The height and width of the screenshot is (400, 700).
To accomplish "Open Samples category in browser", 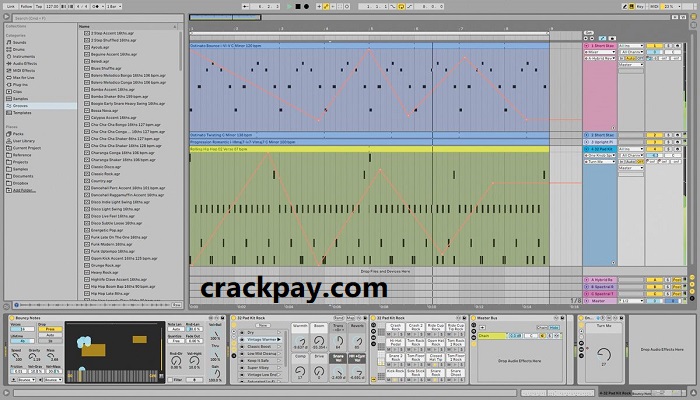I will 20,99.
